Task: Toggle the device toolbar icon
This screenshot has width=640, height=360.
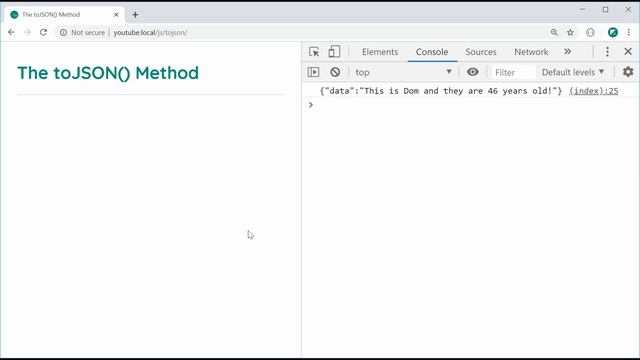Action: tap(334, 52)
